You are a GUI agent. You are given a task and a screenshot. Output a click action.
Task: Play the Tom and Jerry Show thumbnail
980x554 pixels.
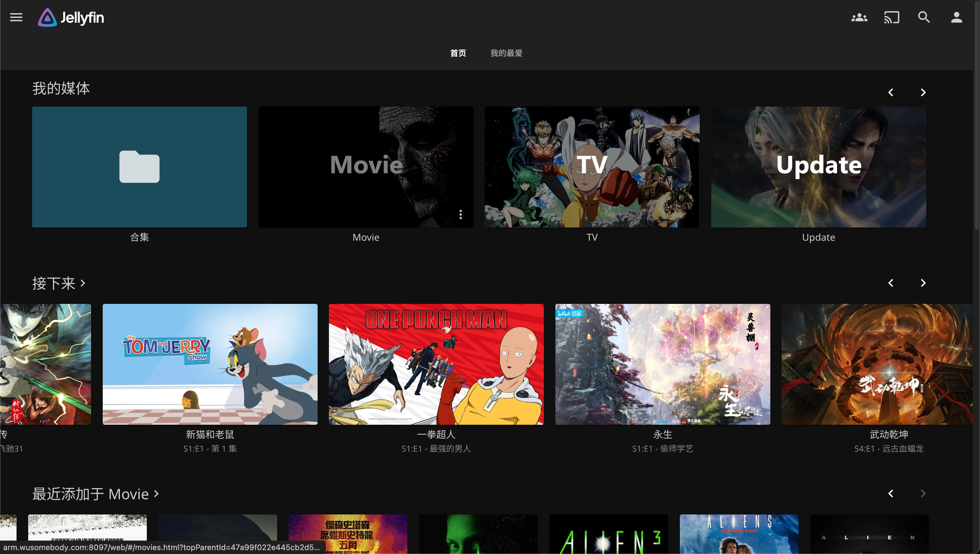(210, 364)
